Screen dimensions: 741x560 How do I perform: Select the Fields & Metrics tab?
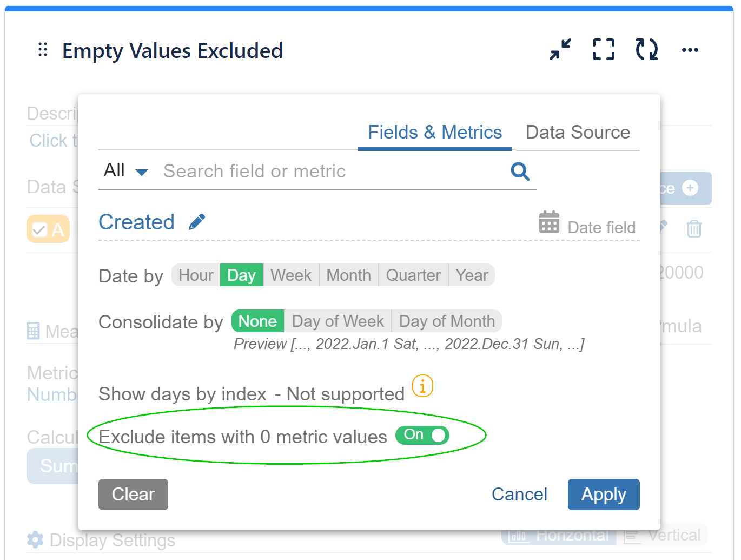434,132
